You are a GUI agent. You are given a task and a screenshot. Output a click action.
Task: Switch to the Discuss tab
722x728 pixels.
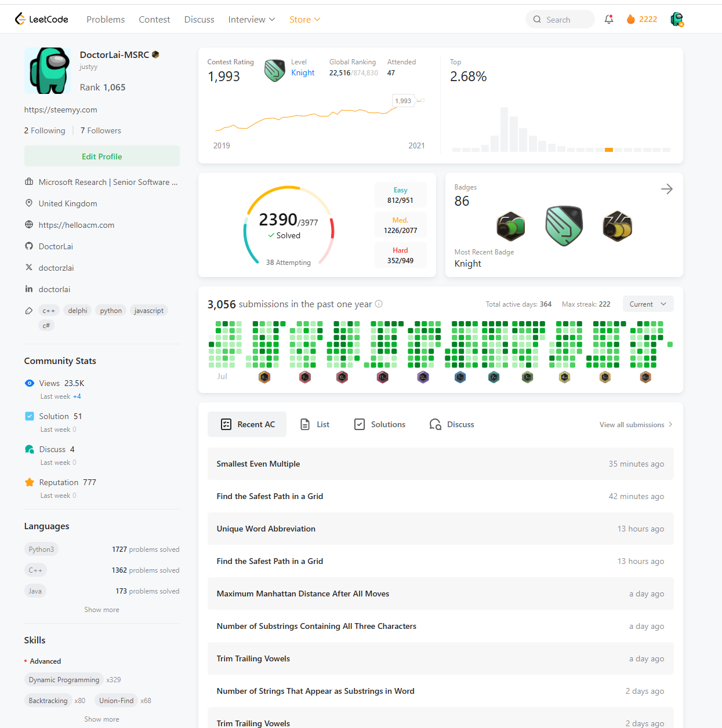click(x=452, y=424)
